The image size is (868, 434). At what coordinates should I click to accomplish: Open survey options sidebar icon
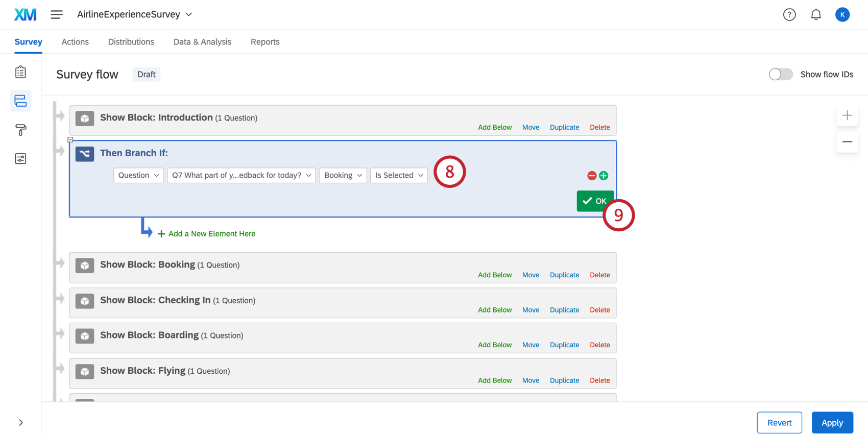[20, 159]
